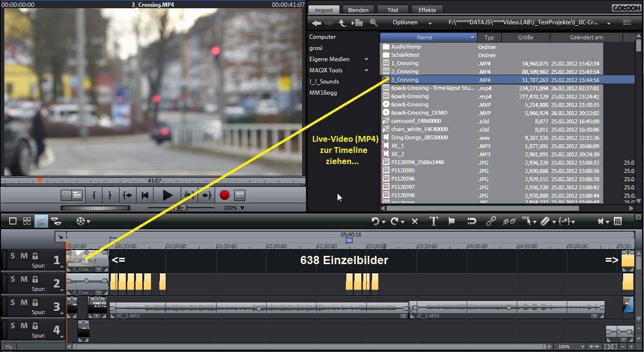Screen dimensions: 644x352
Task: Mute track 1 with M button
Action: tap(24, 256)
